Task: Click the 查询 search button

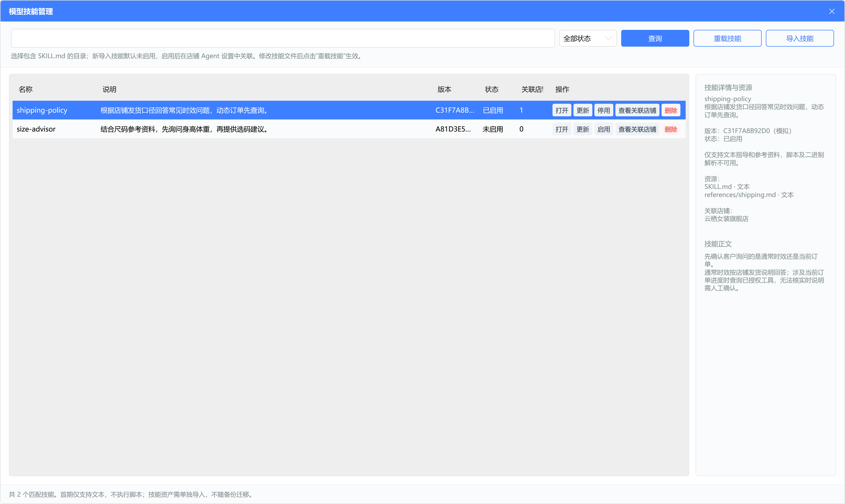Action: coord(655,39)
